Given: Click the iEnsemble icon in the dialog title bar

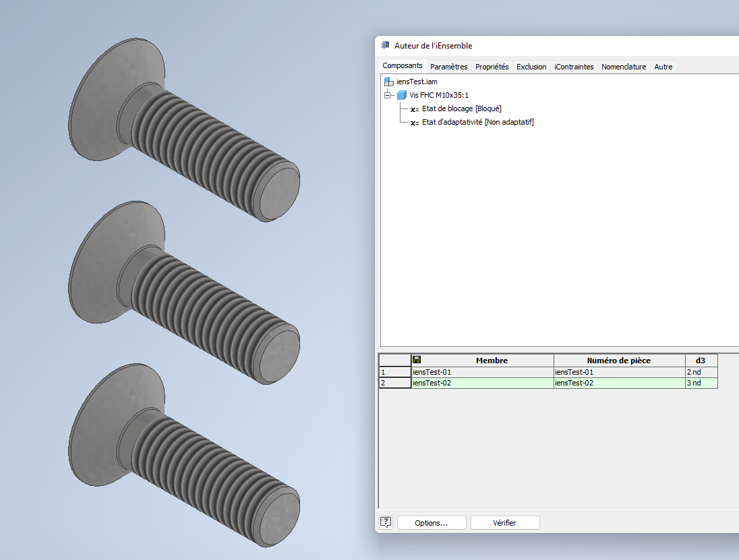Looking at the screenshot, I should tap(385, 44).
